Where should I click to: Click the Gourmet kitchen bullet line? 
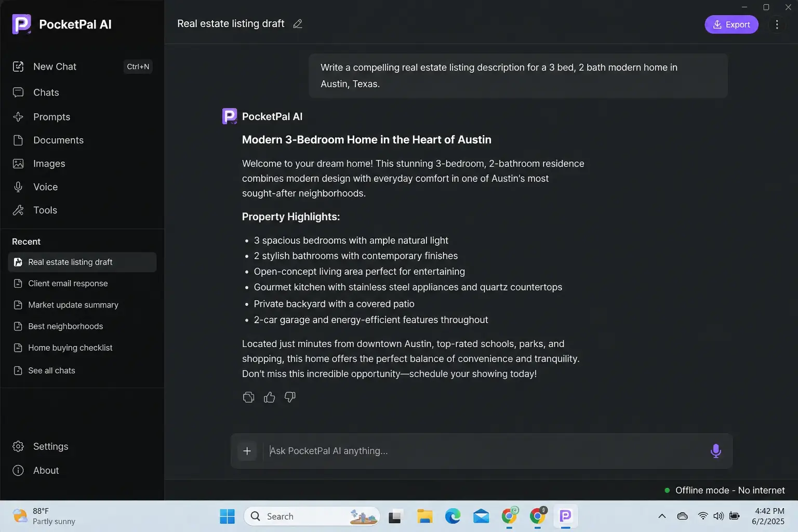click(x=408, y=287)
